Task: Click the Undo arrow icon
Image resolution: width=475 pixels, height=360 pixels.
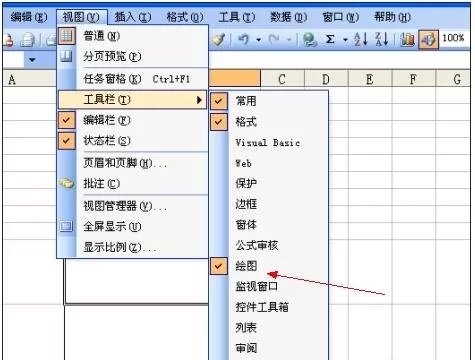Action: coord(243,40)
